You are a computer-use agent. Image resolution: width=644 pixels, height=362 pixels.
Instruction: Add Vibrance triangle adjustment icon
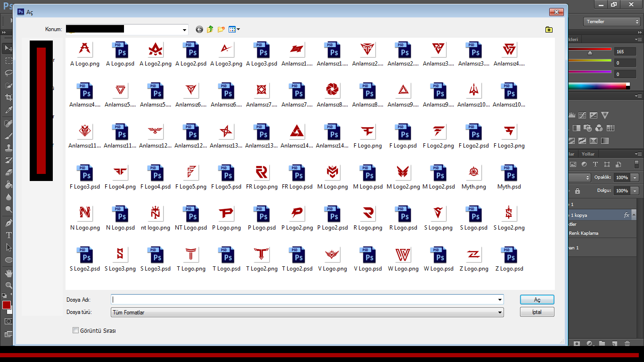tap(605, 115)
